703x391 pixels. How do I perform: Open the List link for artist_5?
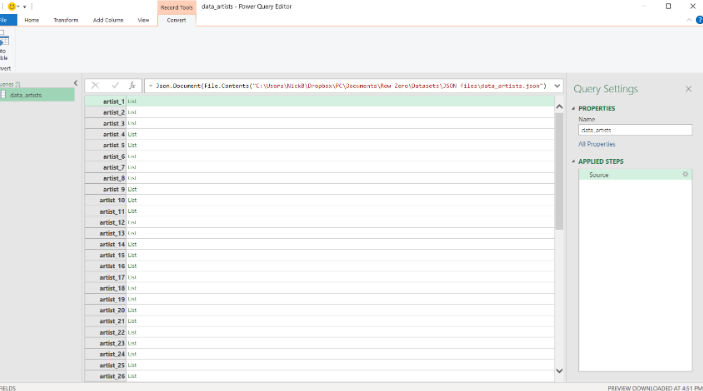pyautogui.click(x=132, y=145)
